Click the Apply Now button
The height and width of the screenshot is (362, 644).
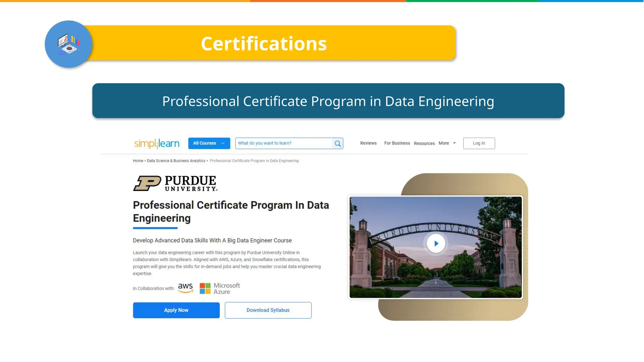(176, 310)
